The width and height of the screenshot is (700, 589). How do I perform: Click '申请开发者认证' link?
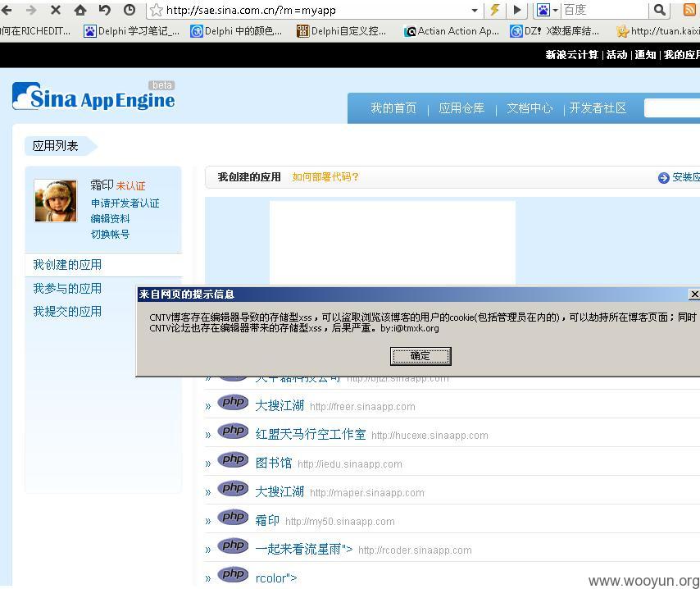coord(125,203)
